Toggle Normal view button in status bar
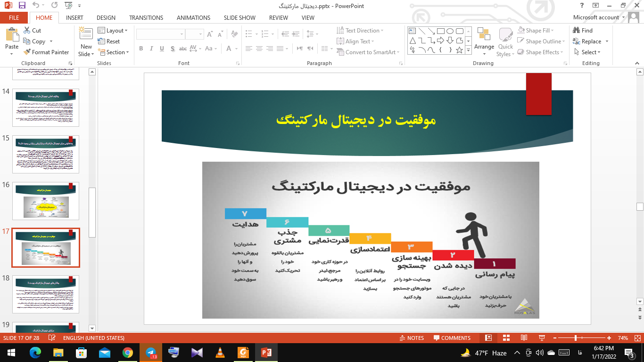Screen dimensions: 644x362 (488, 338)
